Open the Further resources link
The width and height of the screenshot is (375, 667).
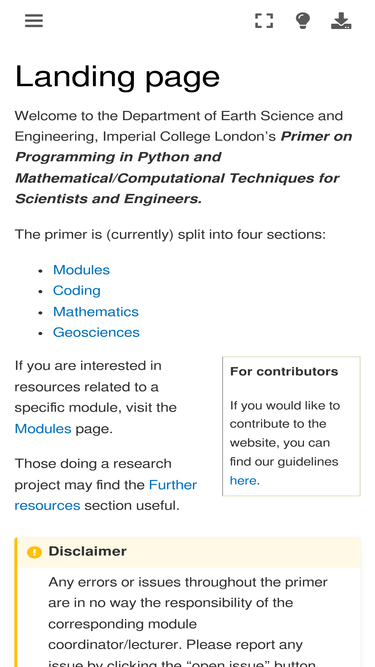(105, 495)
